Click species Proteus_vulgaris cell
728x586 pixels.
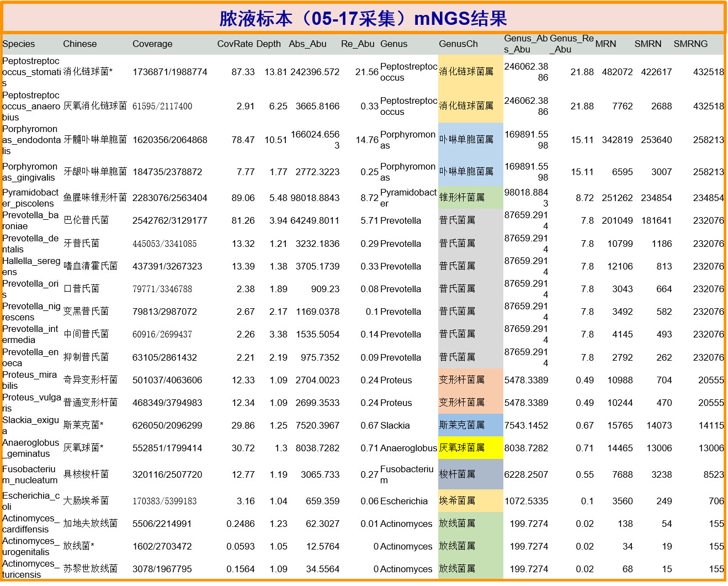tap(31, 403)
